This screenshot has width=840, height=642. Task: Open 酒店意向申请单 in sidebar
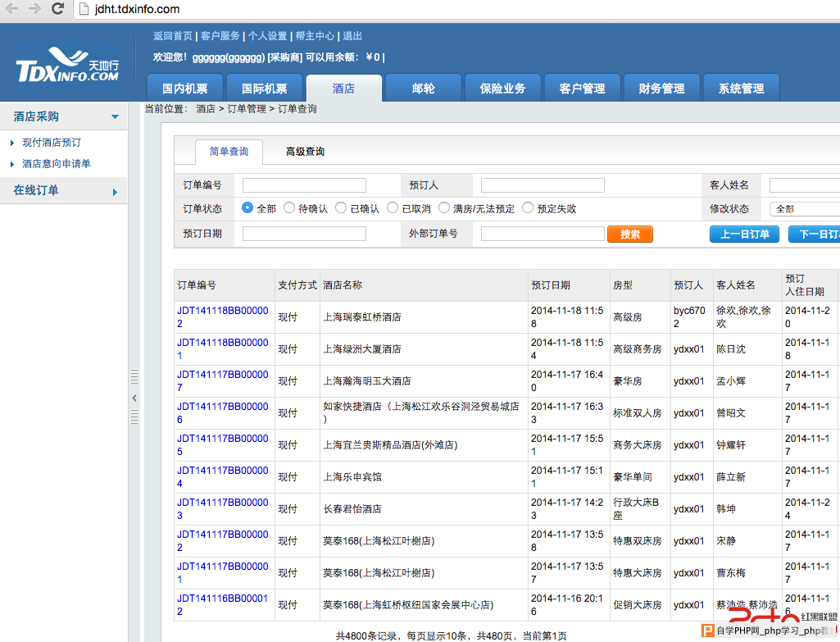57,164
